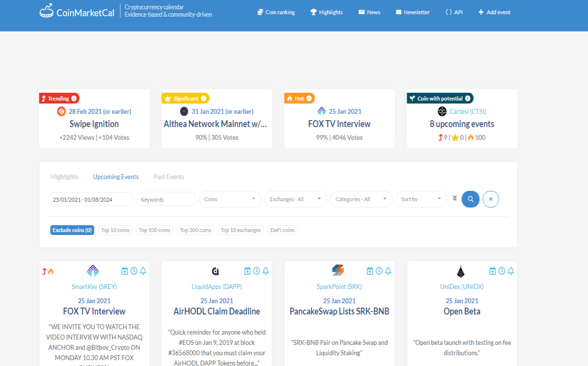The image size is (588, 366).
Task: Click the clock icon on SparkPoint card
Action: (x=379, y=271)
